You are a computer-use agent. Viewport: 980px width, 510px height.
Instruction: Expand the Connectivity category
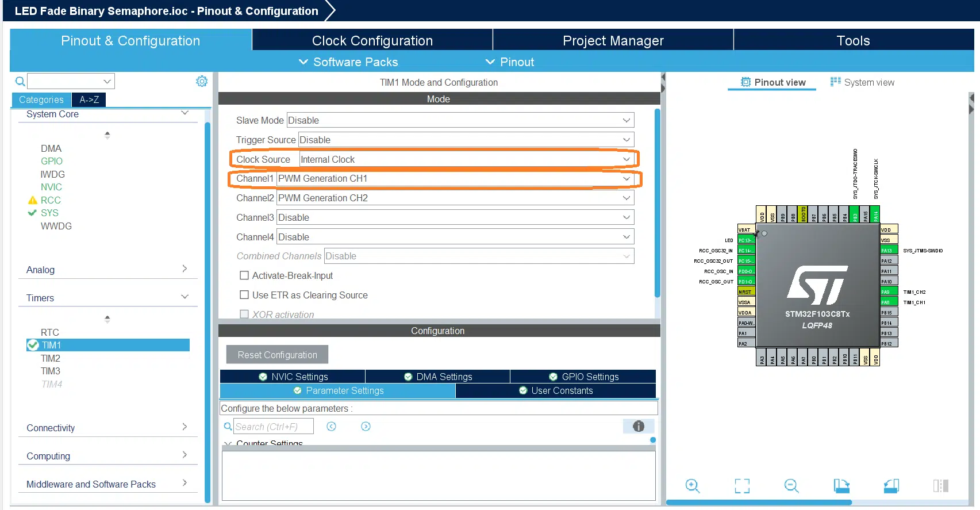[x=107, y=428]
